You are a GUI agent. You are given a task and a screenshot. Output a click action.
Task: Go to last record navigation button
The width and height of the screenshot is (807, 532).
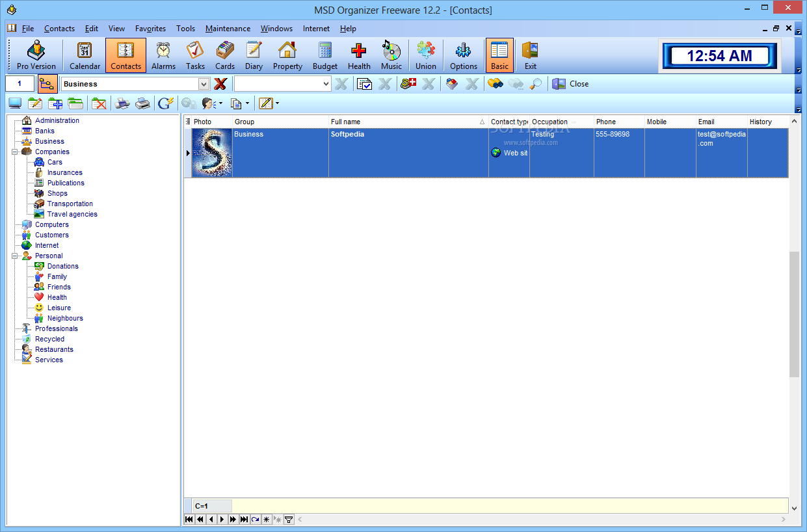(x=244, y=519)
